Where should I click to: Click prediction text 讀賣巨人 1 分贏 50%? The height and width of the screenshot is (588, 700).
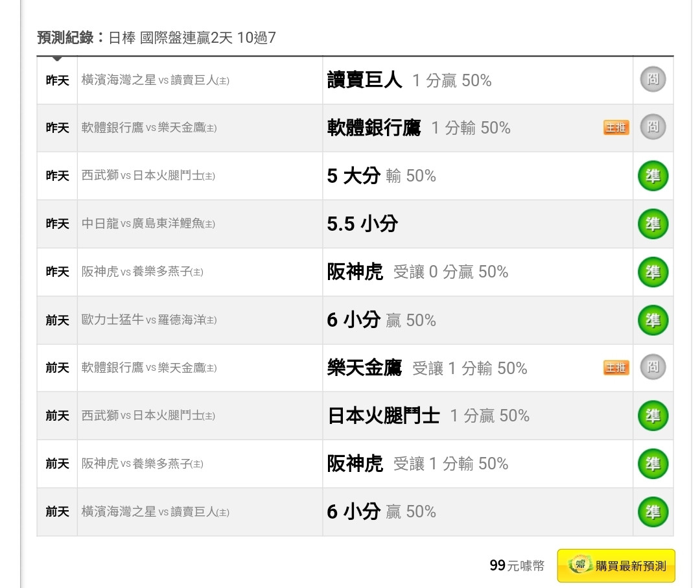410,80
